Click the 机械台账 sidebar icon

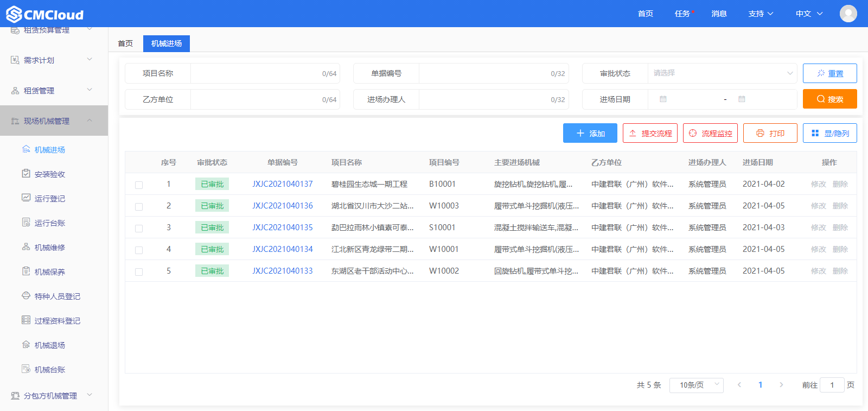point(26,369)
